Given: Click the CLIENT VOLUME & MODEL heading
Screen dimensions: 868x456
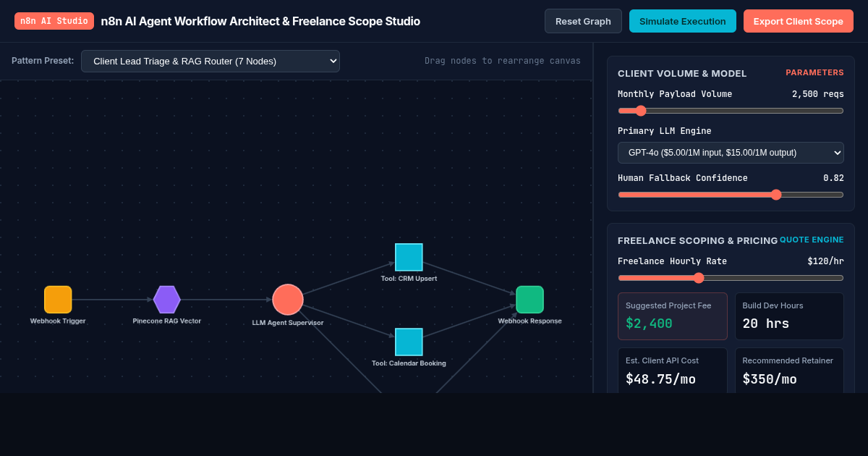Looking at the screenshot, I should [x=682, y=73].
